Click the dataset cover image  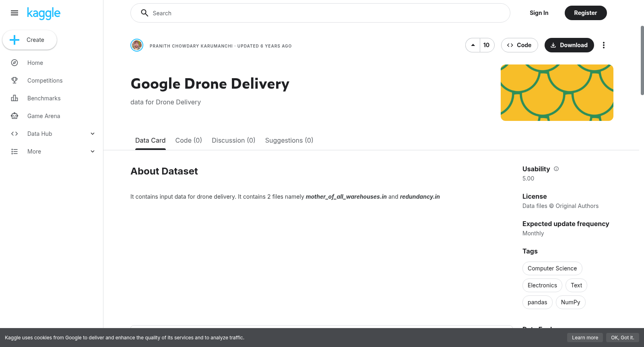[557, 93]
